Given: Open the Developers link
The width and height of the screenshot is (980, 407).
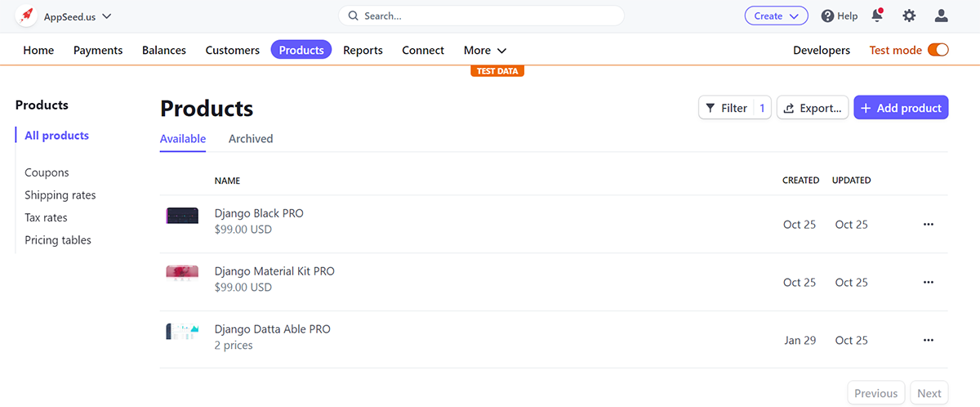Looking at the screenshot, I should coord(822,50).
